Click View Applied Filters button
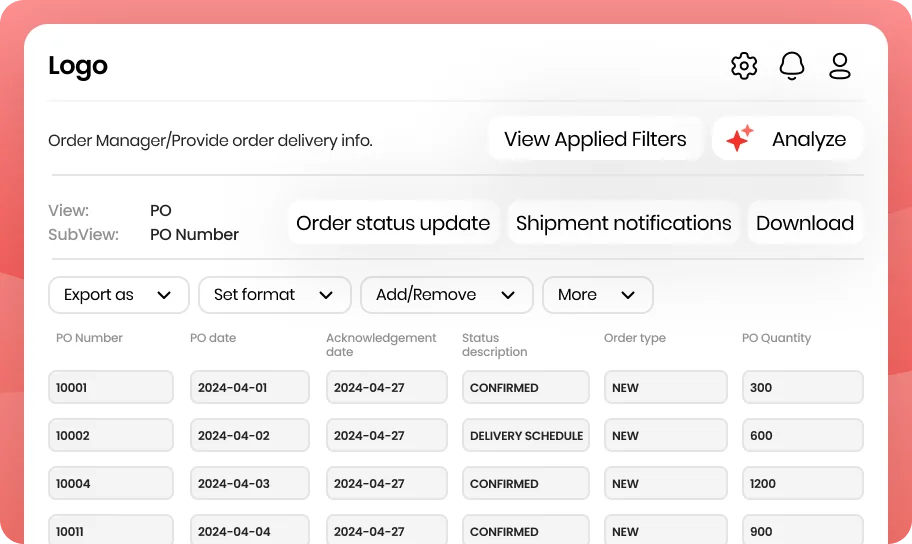Screen dimensions: 912x544 tap(595, 139)
